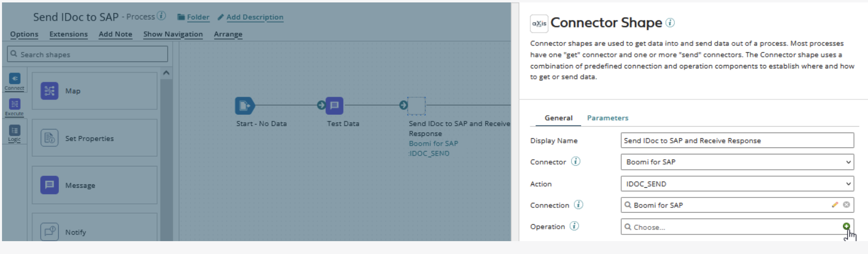The image size is (868, 254).
Task: Click the Map shape icon in palette
Action: (49, 91)
